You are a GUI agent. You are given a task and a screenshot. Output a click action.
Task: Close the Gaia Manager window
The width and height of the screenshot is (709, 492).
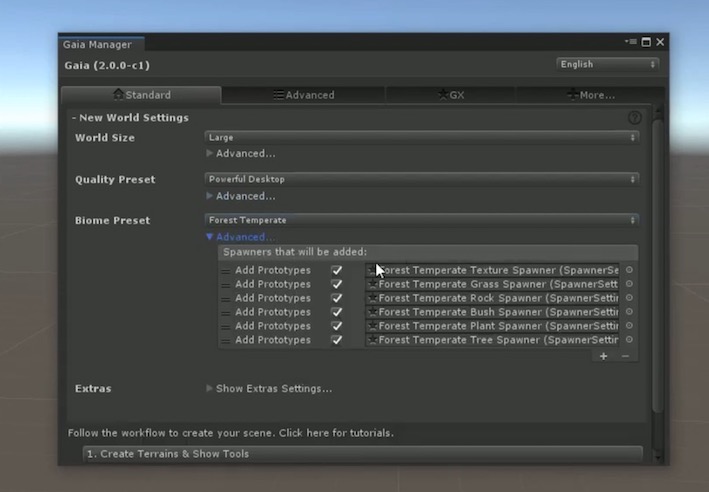(x=660, y=42)
